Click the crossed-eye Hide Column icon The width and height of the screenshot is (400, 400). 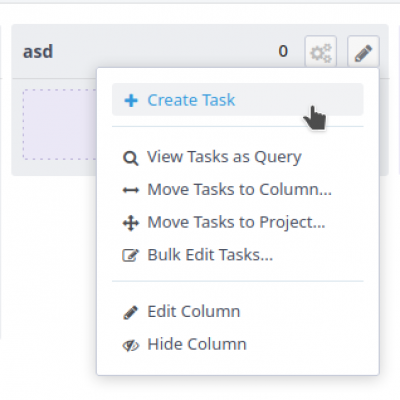[x=131, y=345]
